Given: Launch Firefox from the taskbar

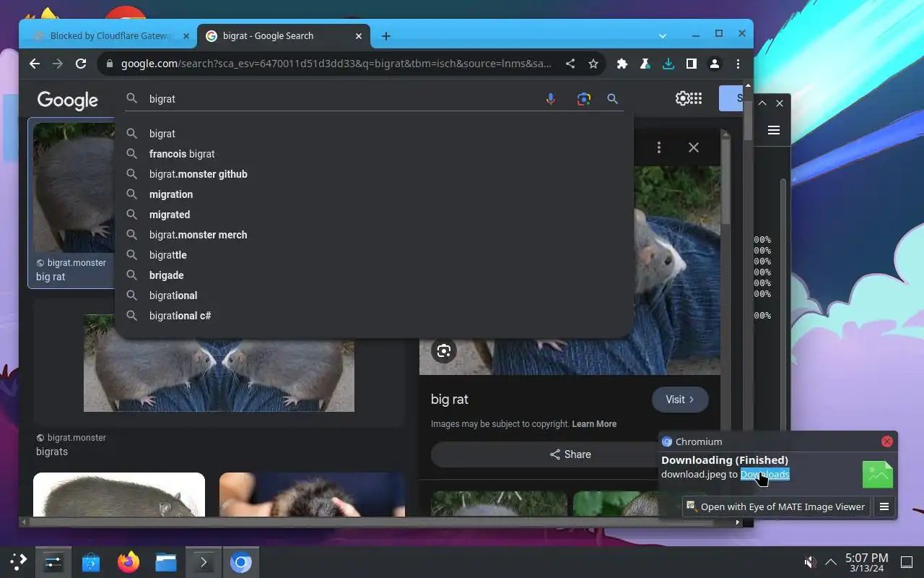Looking at the screenshot, I should click(x=128, y=562).
